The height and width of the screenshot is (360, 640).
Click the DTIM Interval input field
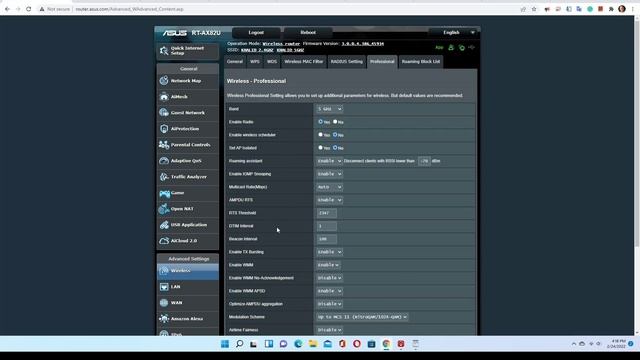pos(327,226)
